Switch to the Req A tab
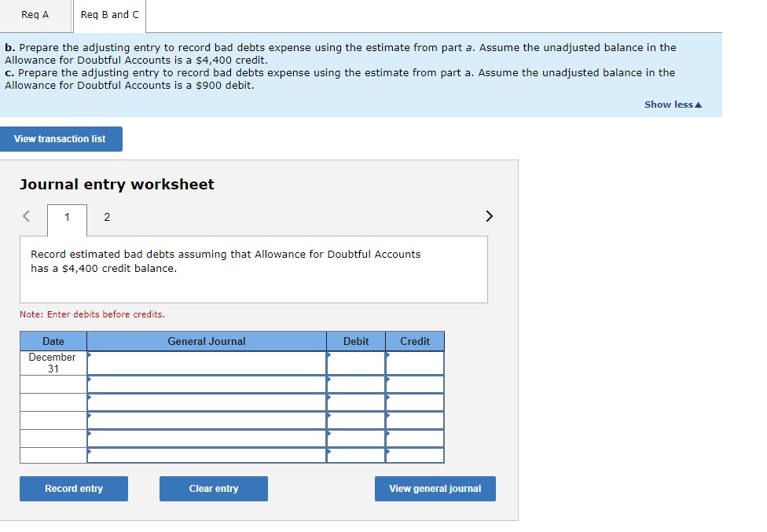Image resolution: width=767 pixels, height=532 pixels. [x=36, y=14]
